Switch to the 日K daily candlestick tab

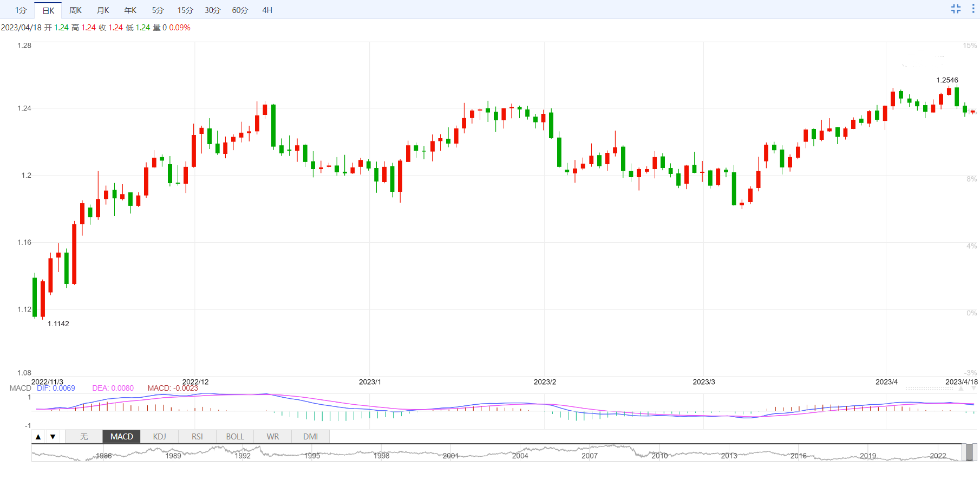(48, 10)
